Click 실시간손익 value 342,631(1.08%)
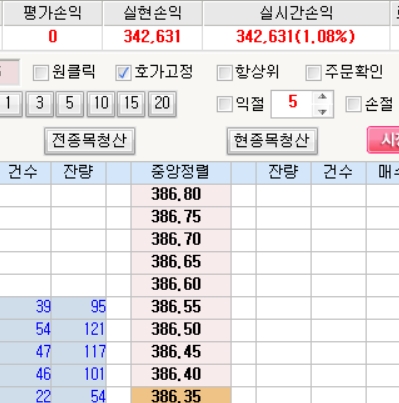This screenshot has height=403, width=399. click(x=295, y=37)
